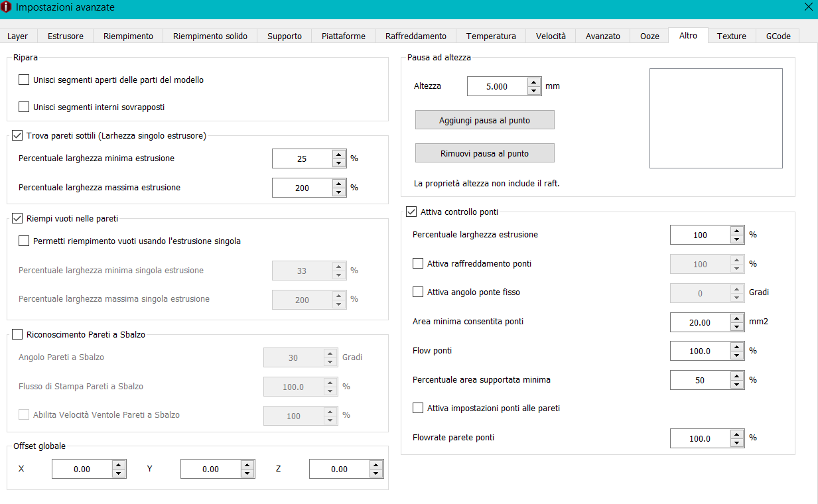Uncheck Attiva controllo ponti option

(x=411, y=212)
